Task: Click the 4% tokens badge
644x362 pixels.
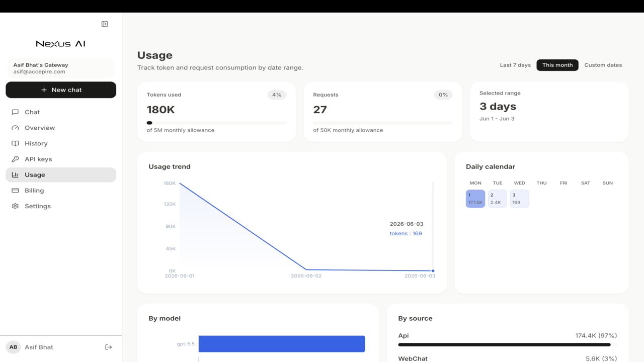Action: (277, 95)
